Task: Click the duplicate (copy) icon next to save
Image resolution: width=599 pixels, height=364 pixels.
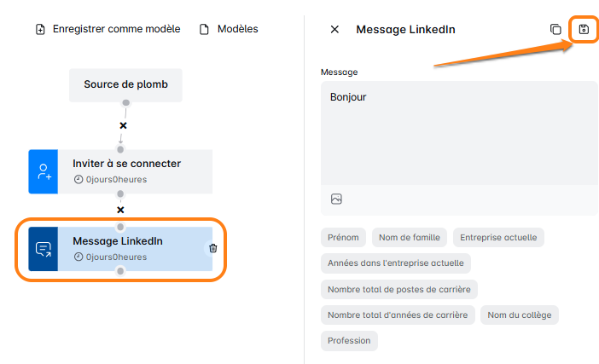Action: tap(555, 30)
